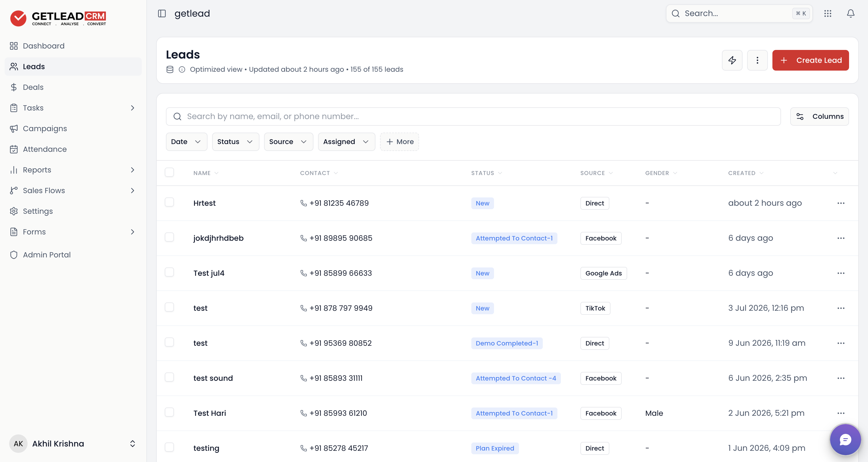
Task: Open the notifications bell
Action: 850,13
